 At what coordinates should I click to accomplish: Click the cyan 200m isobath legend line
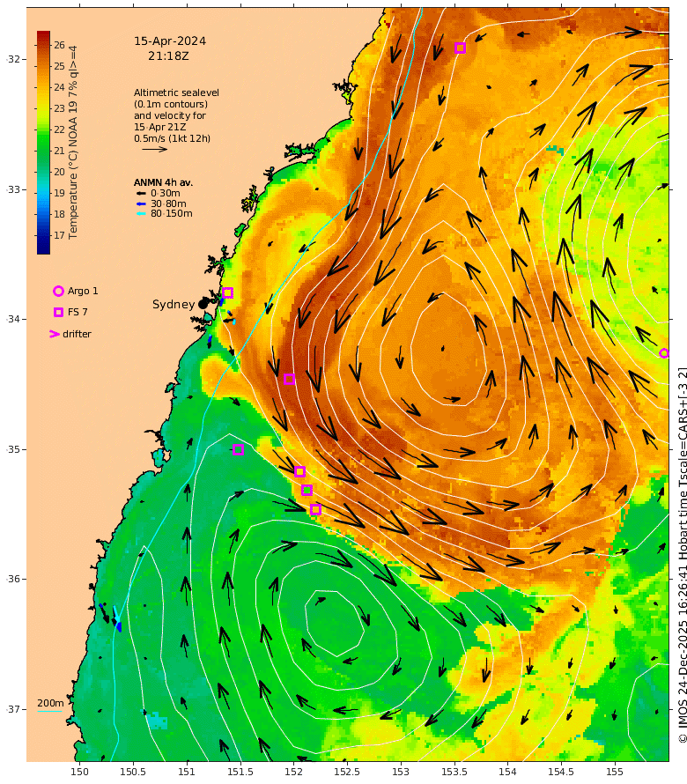click(50, 711)
